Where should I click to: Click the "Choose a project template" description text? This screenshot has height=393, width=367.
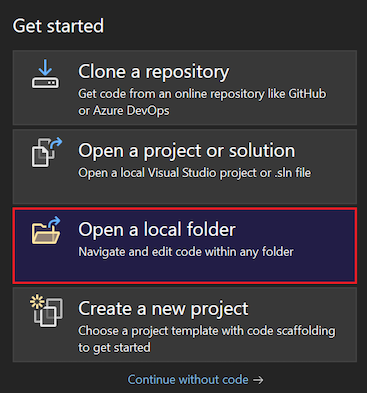(x=207, y=339)
